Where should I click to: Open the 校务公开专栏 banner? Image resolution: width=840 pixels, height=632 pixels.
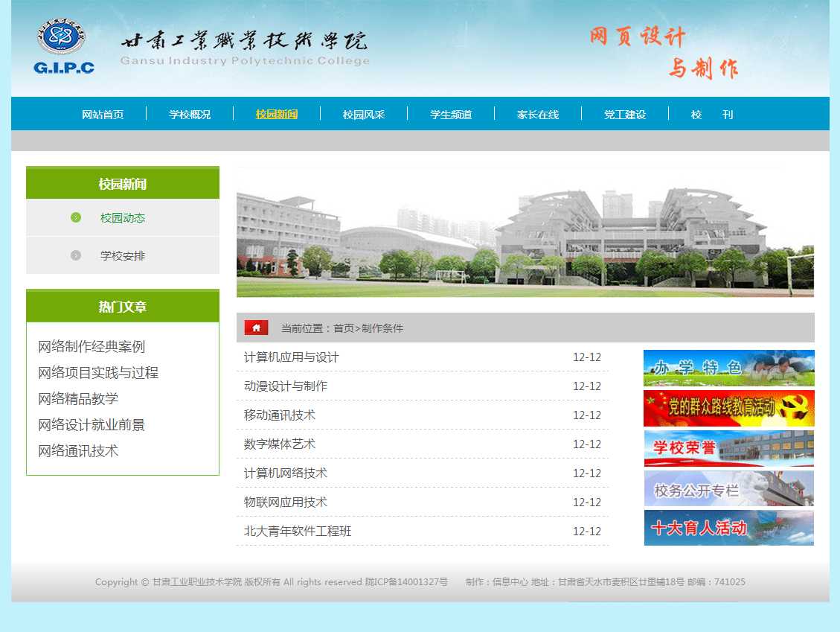click(728, 488)
